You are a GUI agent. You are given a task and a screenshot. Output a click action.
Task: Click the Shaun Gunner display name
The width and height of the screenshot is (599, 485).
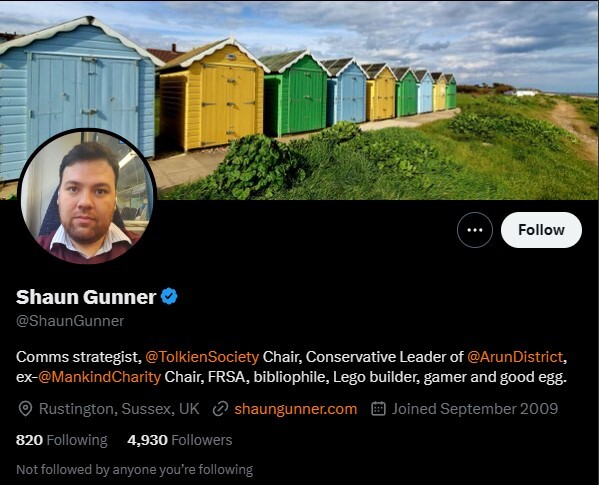point(86,297)
